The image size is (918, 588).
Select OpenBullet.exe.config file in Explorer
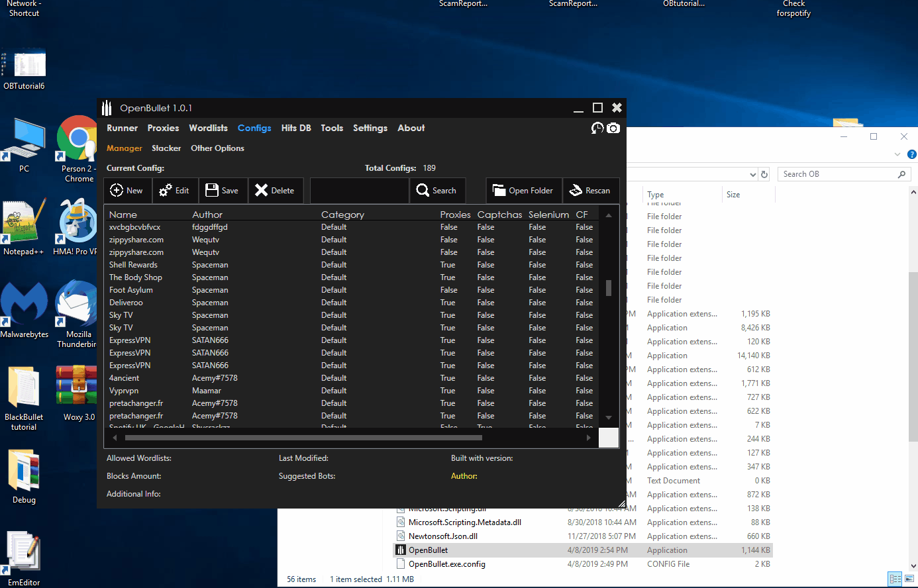point(583,564)
